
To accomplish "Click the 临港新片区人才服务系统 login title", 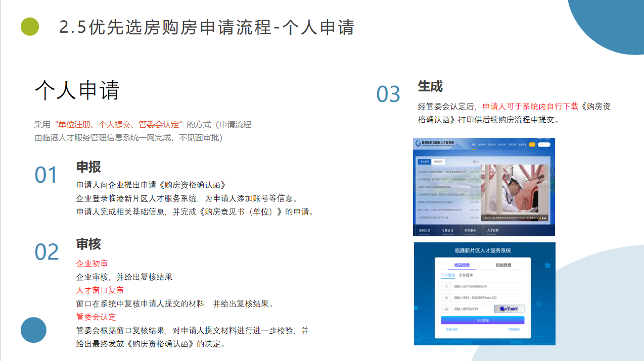I will [x=483, y=250].
